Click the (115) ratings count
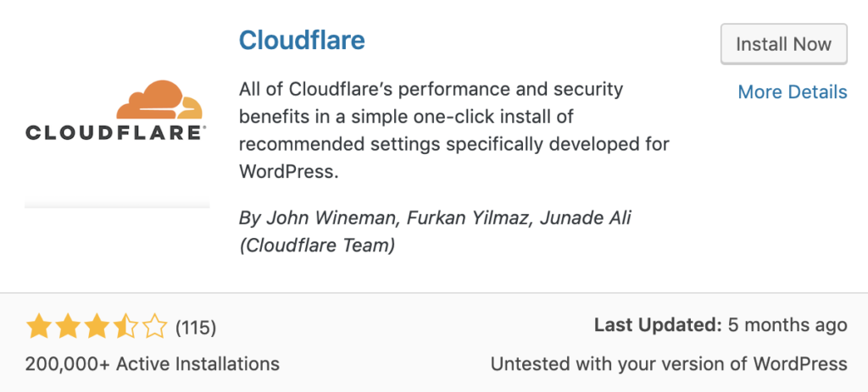This screenshot has height=392, width=868. (x=196, y=328)
